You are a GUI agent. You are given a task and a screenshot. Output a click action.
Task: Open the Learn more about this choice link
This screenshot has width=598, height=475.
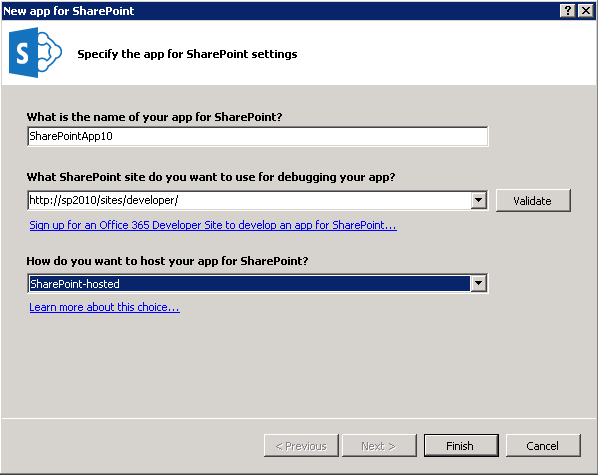point(104,307)
